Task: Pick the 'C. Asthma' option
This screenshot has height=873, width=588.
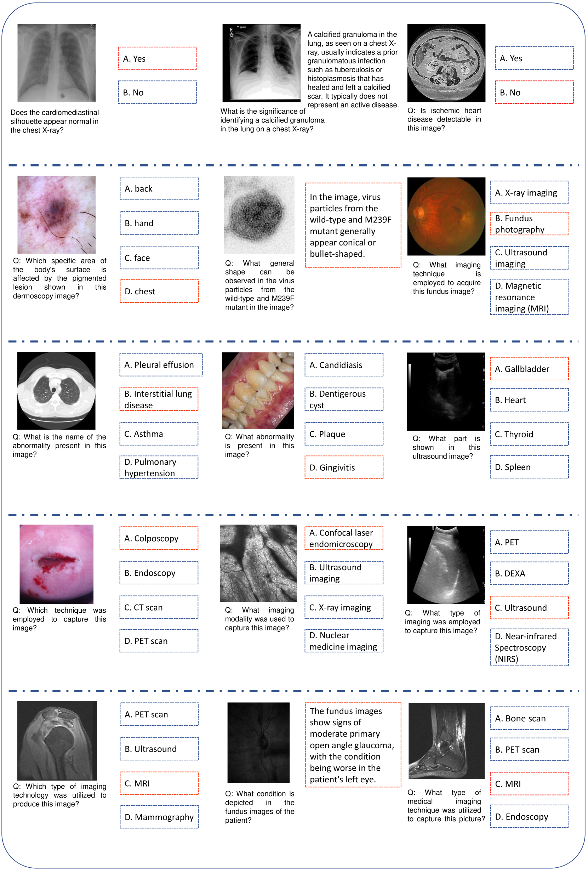Action: (x=159, y=434)
